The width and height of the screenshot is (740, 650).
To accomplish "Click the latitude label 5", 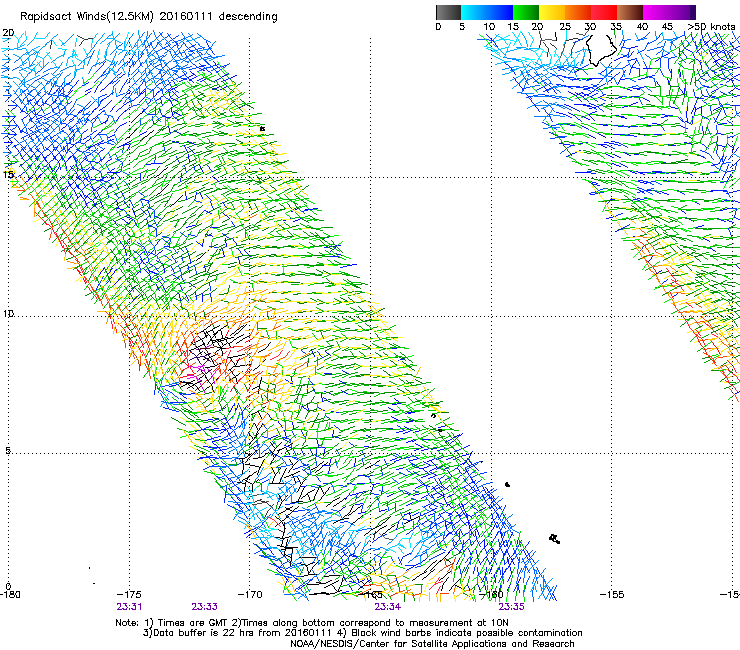I will pyautogui.click(x=8, y=450).
